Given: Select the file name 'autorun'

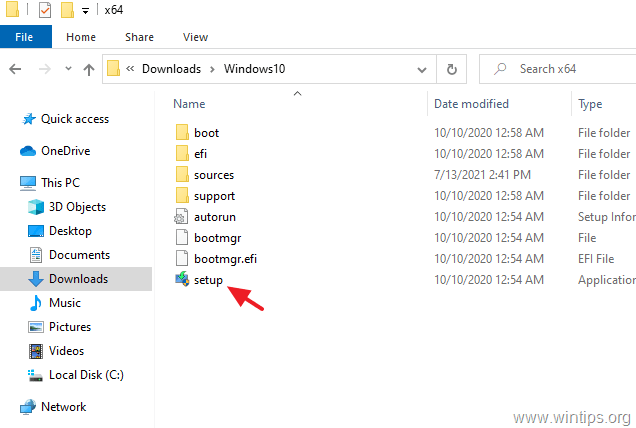Looking at the screenshot, I should (x=215, y=217).
